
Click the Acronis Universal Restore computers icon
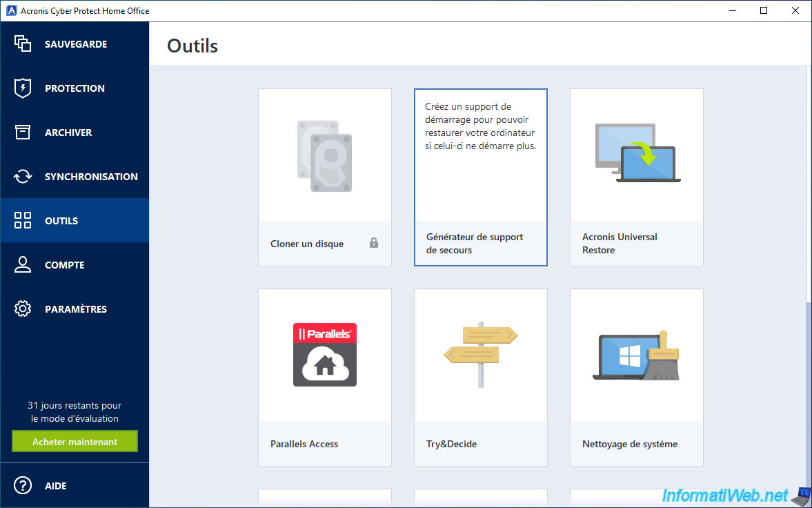(636, 154)
